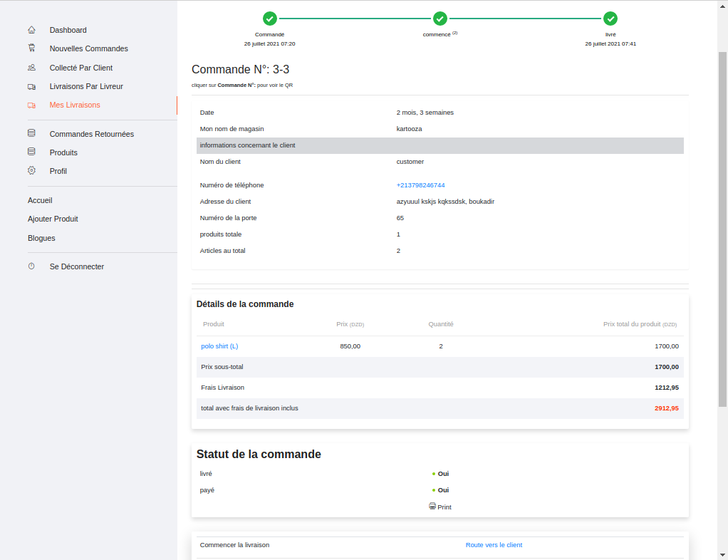Click the Se Déconnecter power icon

pyautogui.click(x=31, y=266)
